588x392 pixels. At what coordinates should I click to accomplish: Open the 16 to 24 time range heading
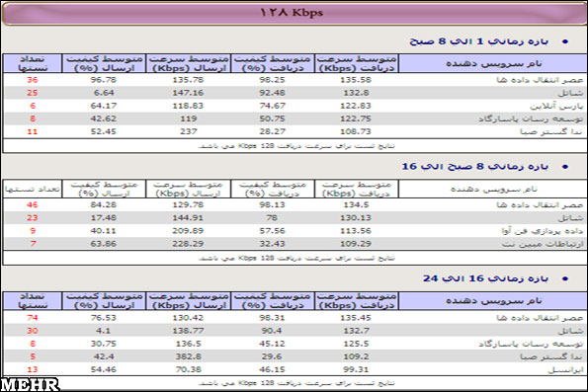[x=485, y=278]
